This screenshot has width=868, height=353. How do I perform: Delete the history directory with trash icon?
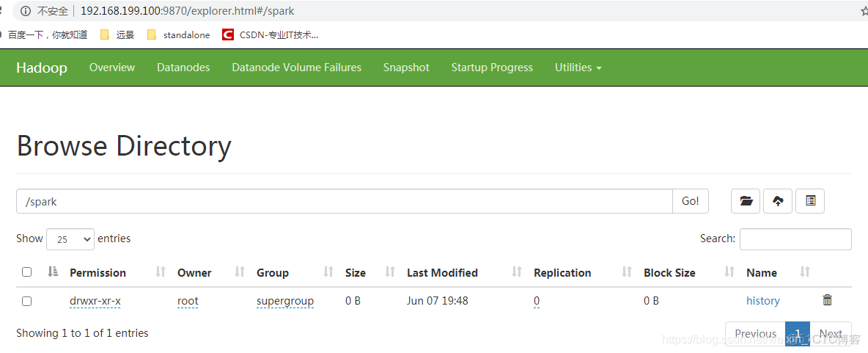(828, 300)
